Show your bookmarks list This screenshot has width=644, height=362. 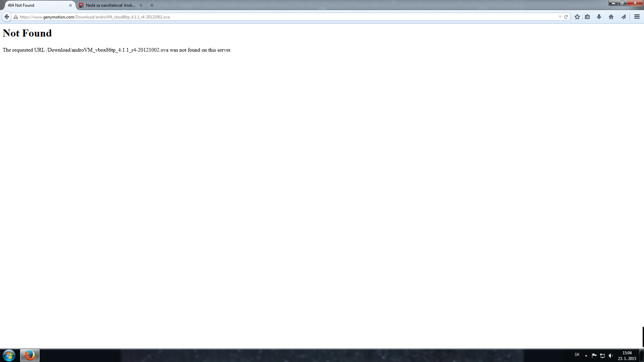point(587,17)
